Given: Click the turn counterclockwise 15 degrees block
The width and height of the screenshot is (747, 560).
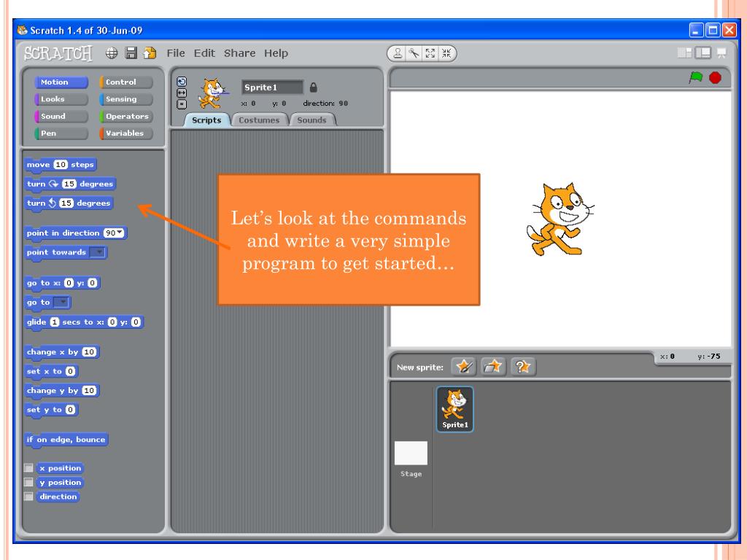Looking at the screenshot, I should (69, 203).
